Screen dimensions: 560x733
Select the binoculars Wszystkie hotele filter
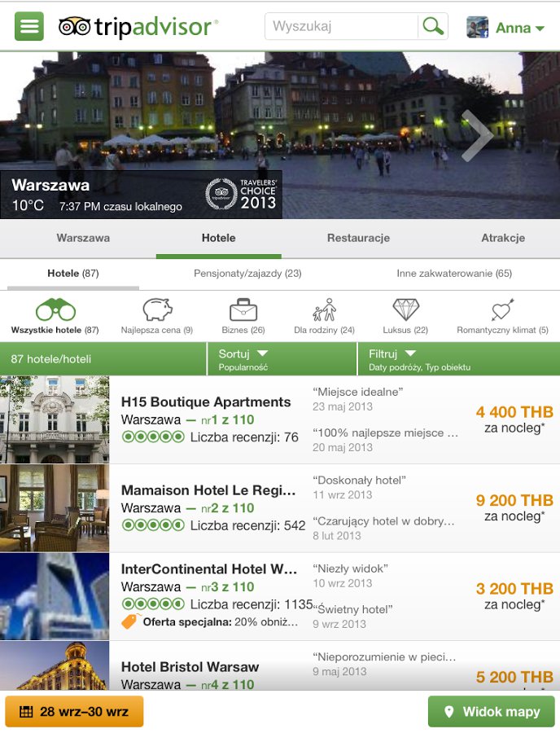tap(55, 316)
